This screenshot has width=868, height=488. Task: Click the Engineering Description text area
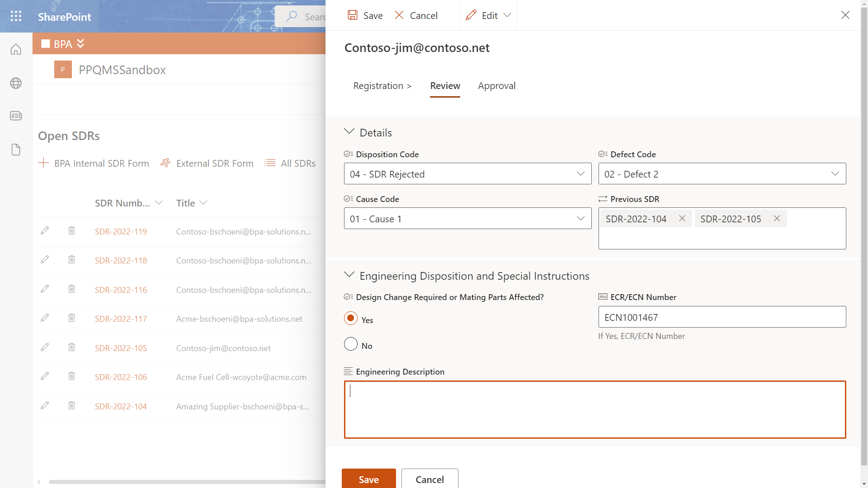tap(595, 409)
